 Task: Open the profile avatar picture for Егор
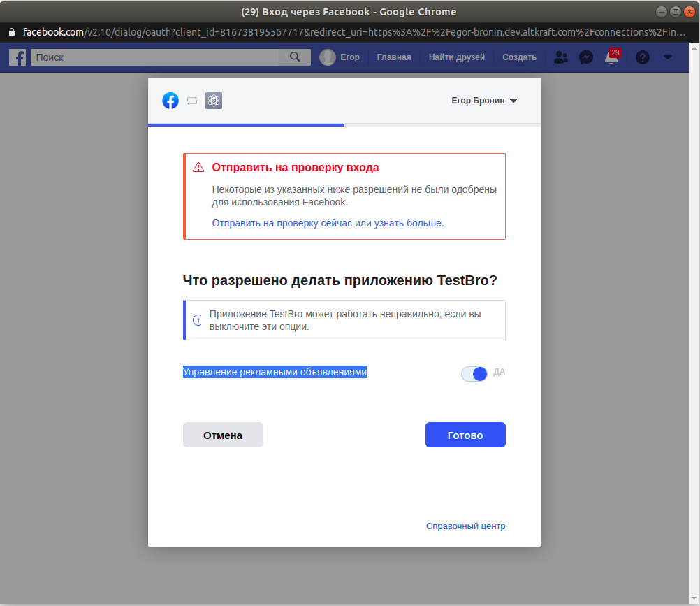[x=327, y=57]
